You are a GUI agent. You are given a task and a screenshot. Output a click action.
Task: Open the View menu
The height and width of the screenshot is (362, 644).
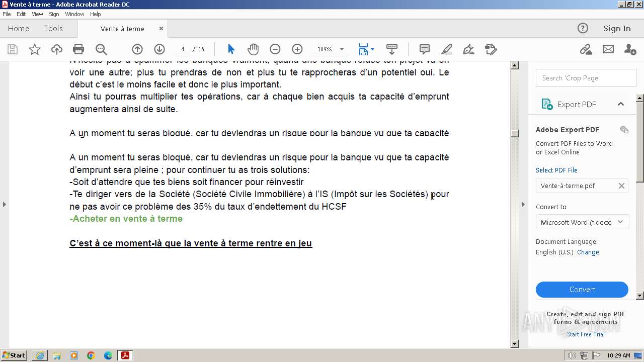coord(38,14)
